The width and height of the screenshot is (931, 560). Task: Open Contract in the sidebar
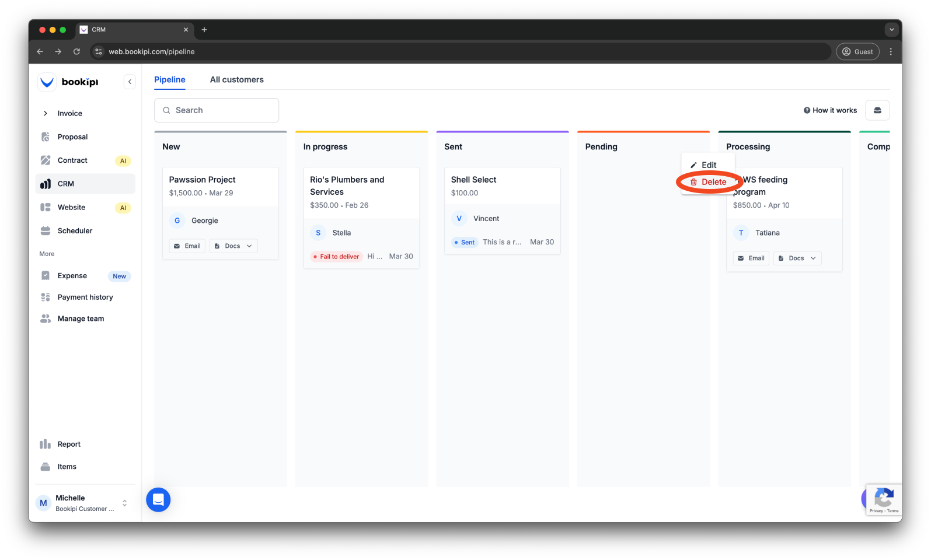click(85, 160)
